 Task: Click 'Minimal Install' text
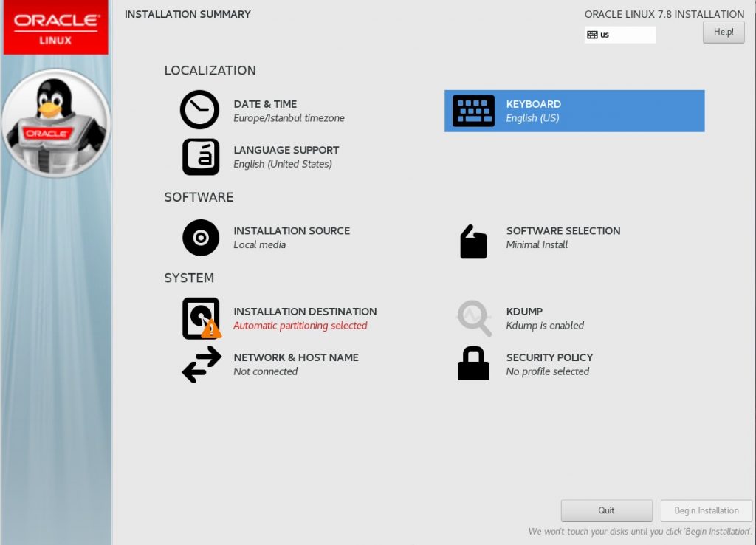click(x=537, y=245)
